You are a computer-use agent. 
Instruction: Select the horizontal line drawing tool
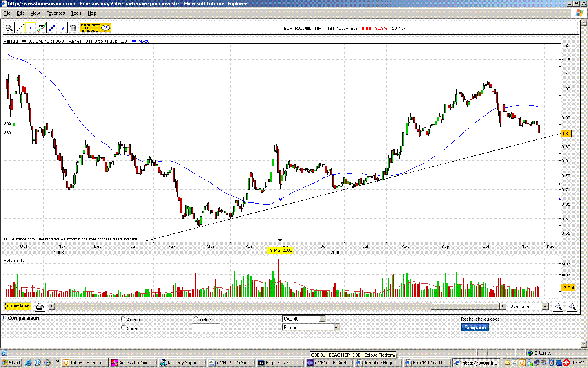click(31, 28)
